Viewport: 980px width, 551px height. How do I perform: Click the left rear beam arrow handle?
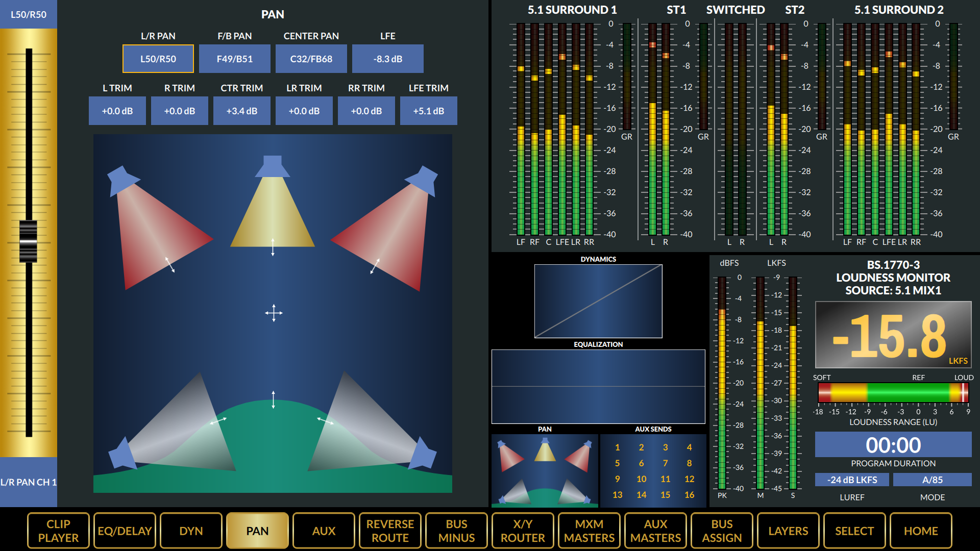click(218, 420)
